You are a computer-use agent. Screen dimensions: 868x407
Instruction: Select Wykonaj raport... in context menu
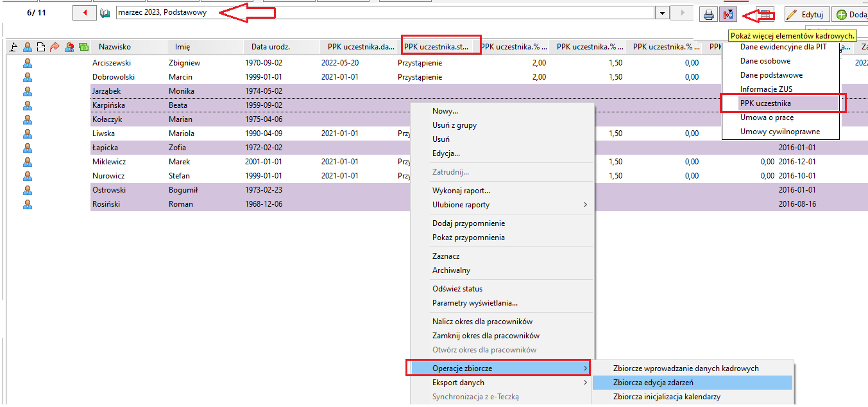461,191
